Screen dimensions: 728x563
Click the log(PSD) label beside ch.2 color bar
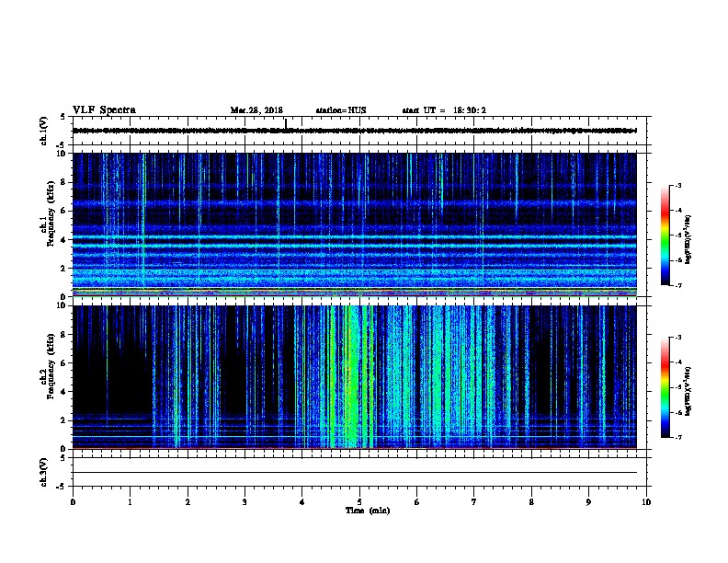tap(688, 392)
